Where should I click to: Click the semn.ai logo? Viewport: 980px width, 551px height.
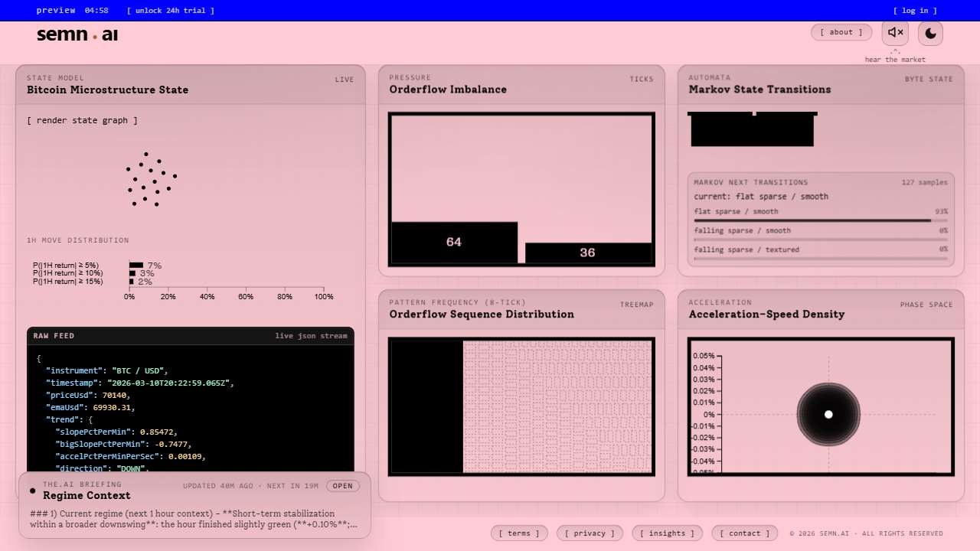point(77,34)
